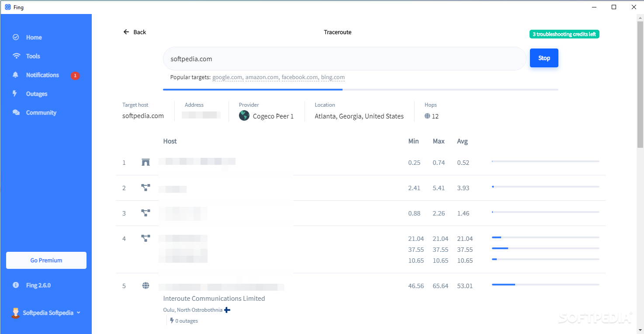Click the Cogeco Peer 1 provider name
Viewport: 644px width, 334px height.
273,116
